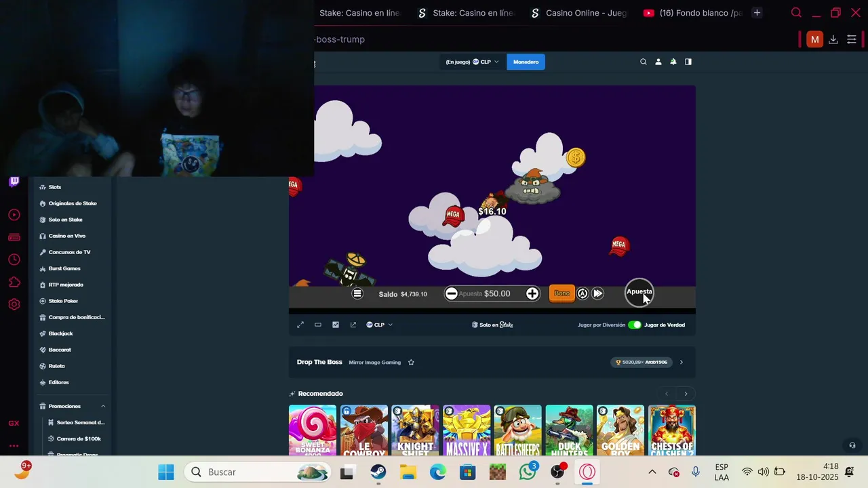Open the Stake live support headset icon
868x488 pixels.
click(852, 445)
